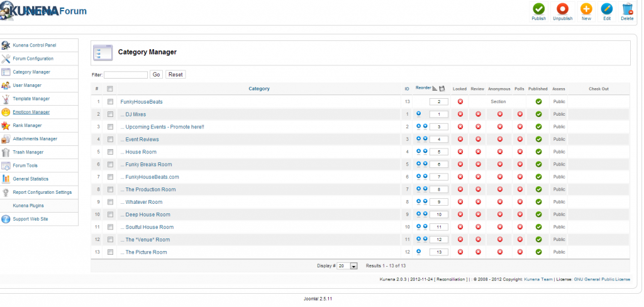Open the Deep House Room category link
644x307 pixels.
click(148, 215)
